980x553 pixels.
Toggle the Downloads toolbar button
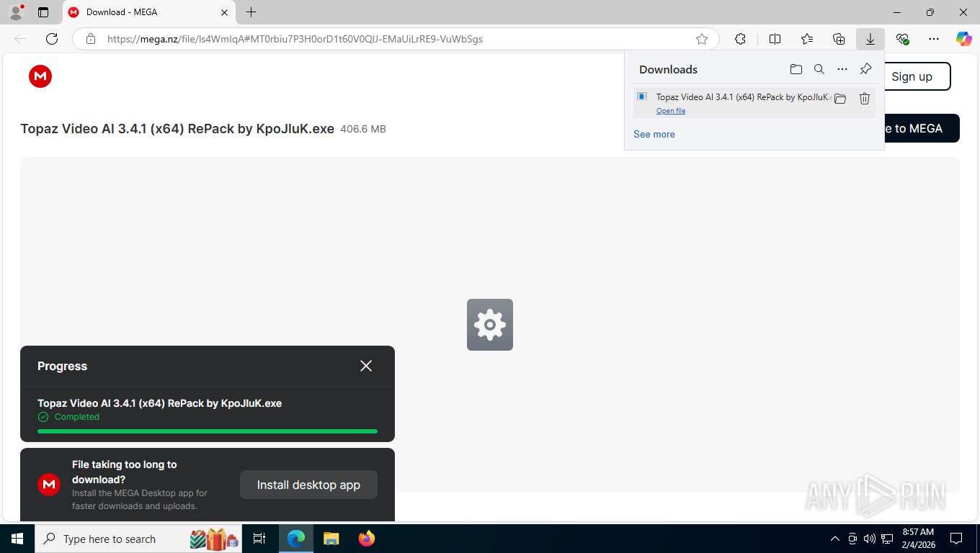(870, 39)
